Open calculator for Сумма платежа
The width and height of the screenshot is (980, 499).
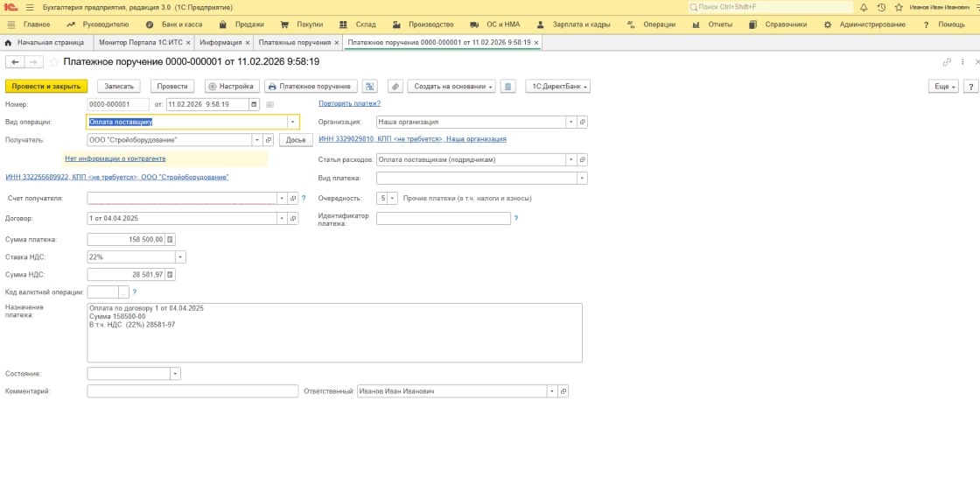(170, 240)
